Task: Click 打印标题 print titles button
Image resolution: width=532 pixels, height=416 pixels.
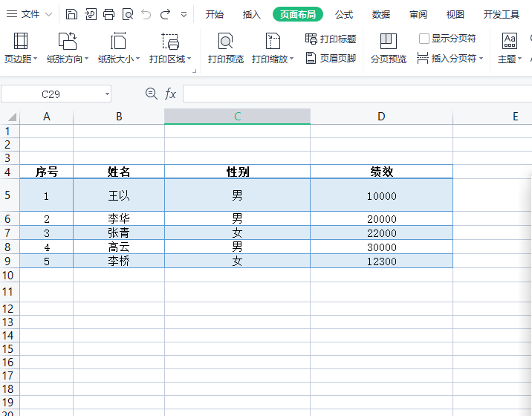Action: click(331, 39)
